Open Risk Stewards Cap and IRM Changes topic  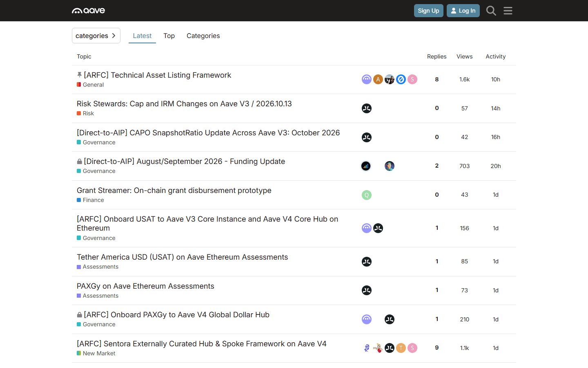pos(184,103)
